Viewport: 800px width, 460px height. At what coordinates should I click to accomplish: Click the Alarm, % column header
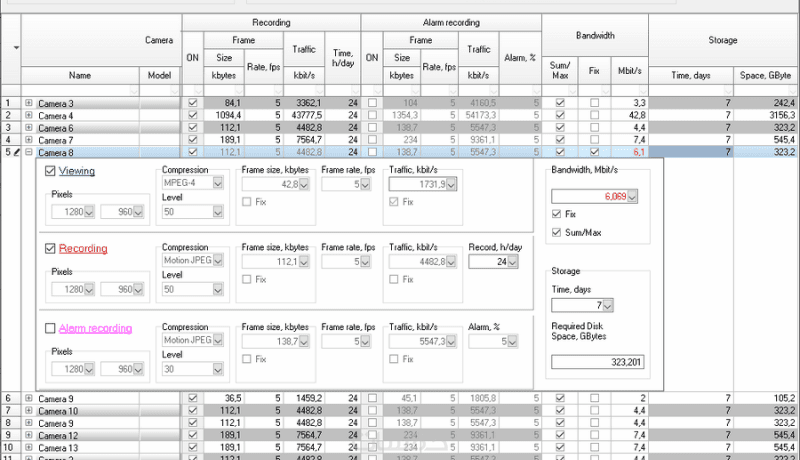coord(520,58)
